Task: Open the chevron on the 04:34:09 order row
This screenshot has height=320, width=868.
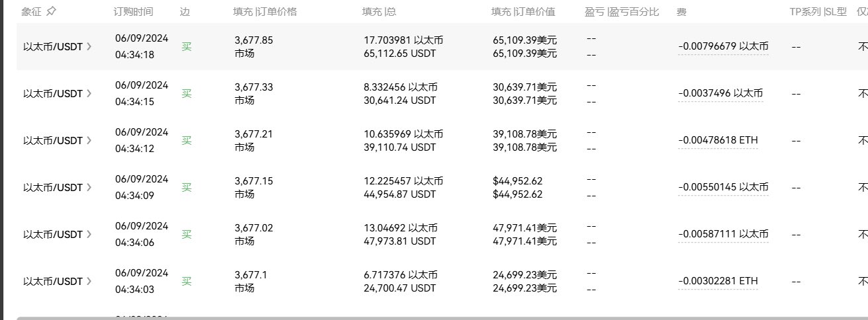Action: [x=89, y=188]
